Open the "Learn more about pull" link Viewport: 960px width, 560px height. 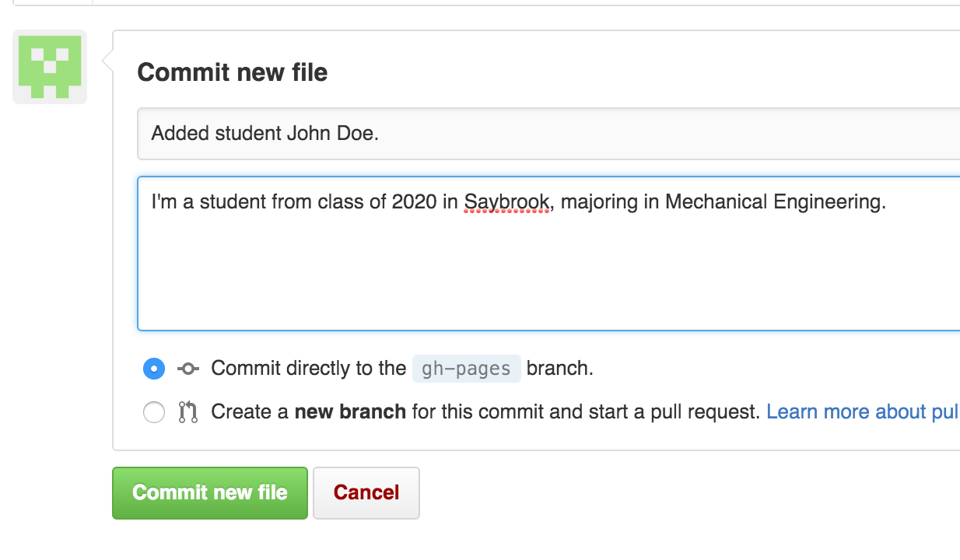862,411
